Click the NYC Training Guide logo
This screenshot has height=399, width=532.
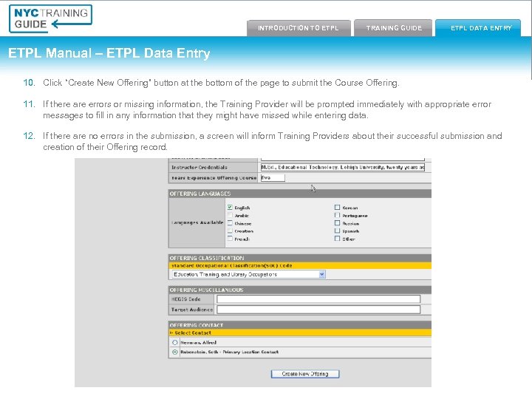tap(50, 18)
